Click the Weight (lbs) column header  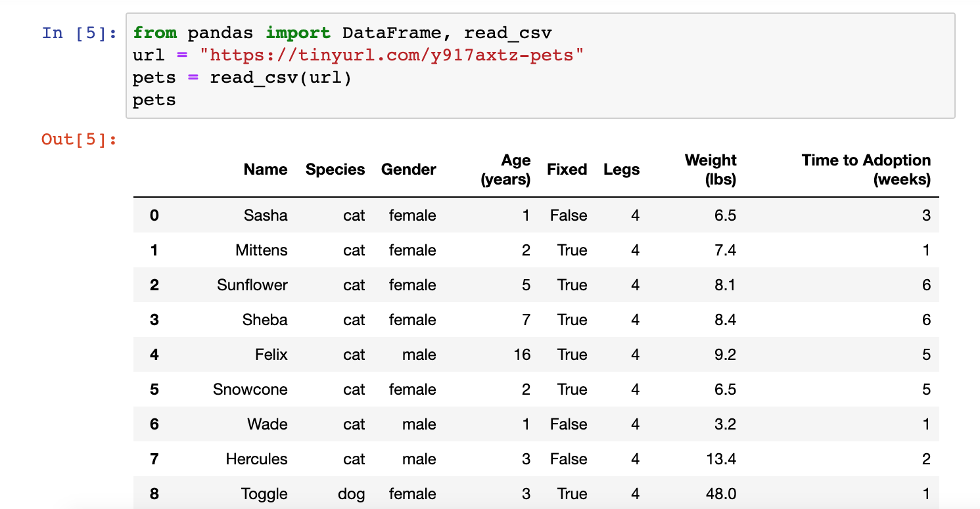pos(711,170)
